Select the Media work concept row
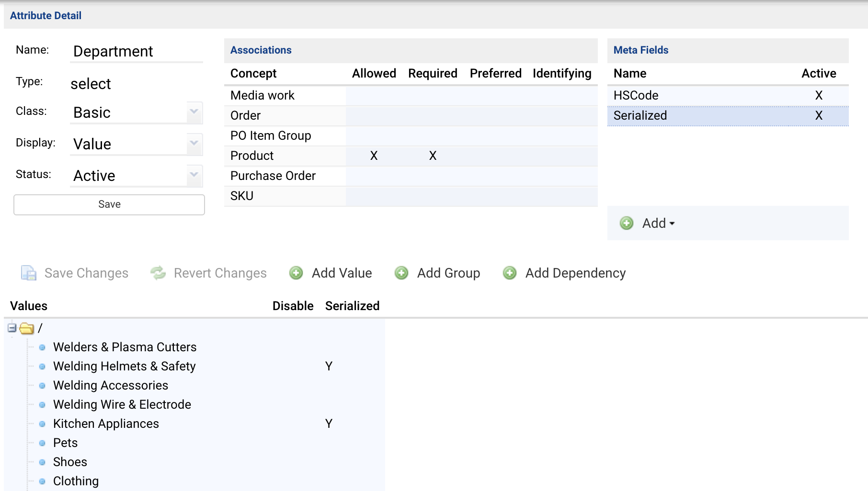 coord(411,95)
